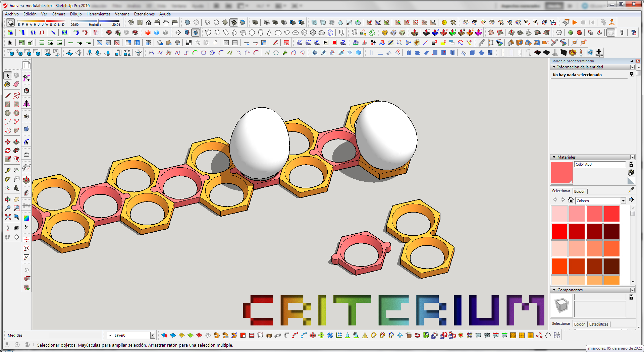
Task: Choose the Follow Me tool
Action: (x=16, y=151)
